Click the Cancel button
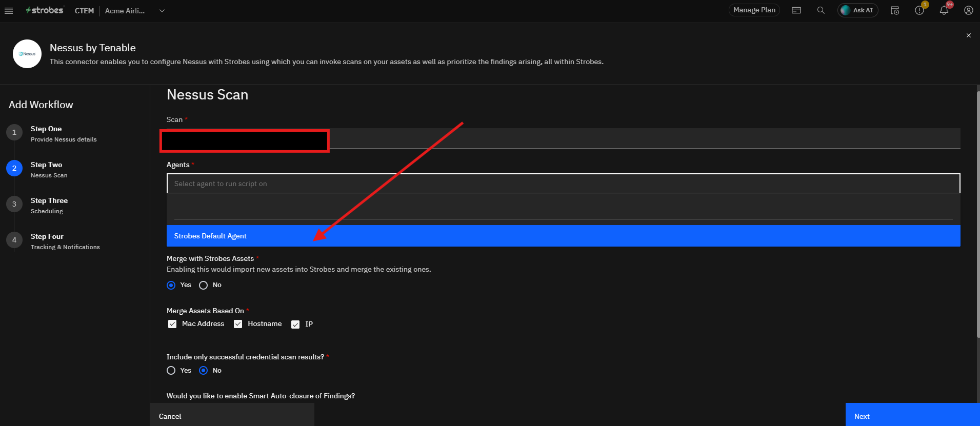The image size is (980, 426). [232, 415]
